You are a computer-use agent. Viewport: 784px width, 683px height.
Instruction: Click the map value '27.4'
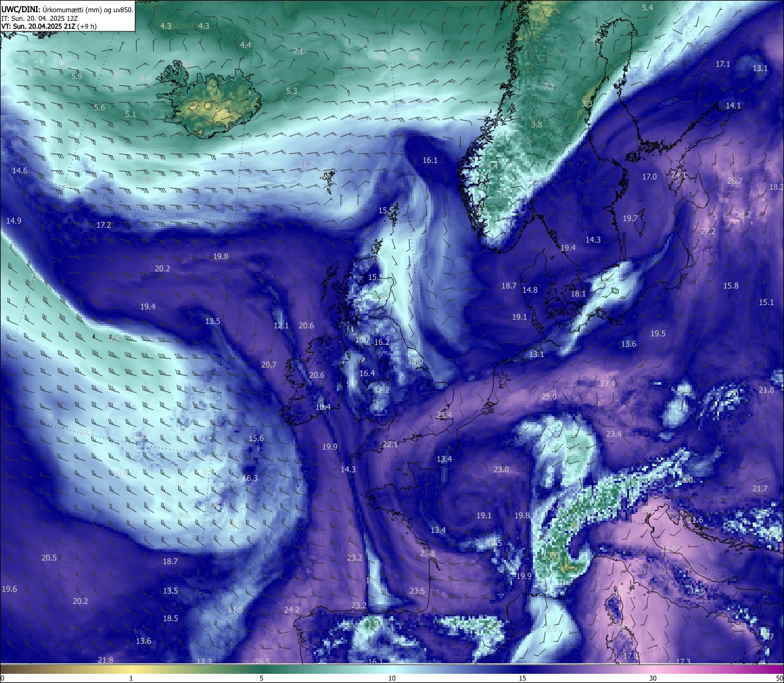(x=608, y=384)
